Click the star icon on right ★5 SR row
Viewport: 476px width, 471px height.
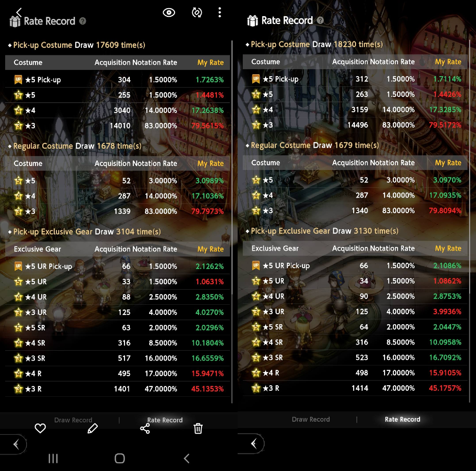[x=256, y=327]
